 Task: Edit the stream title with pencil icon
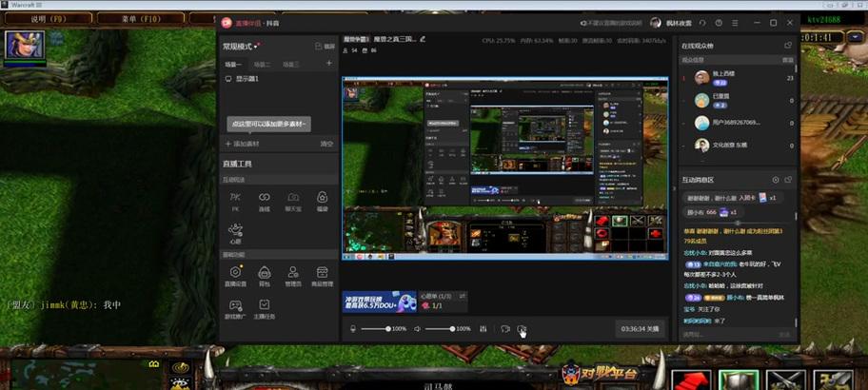pos(423,39)
